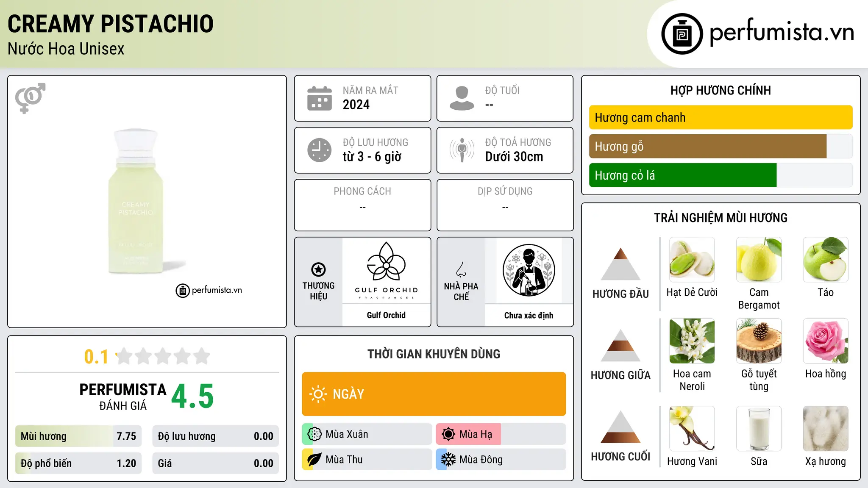Click the star badge icon above Thương Hiệu
Screen dimensions: 868x488
(x=318, y=269)
